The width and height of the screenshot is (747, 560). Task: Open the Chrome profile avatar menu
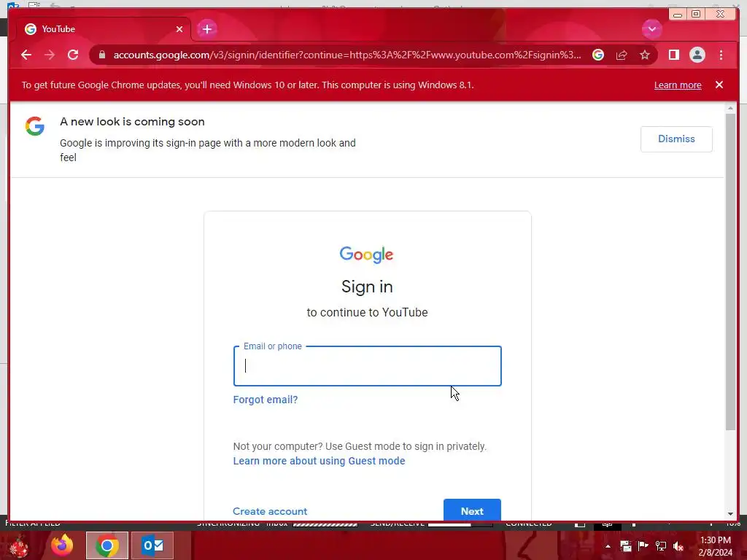tap(697, 55)
